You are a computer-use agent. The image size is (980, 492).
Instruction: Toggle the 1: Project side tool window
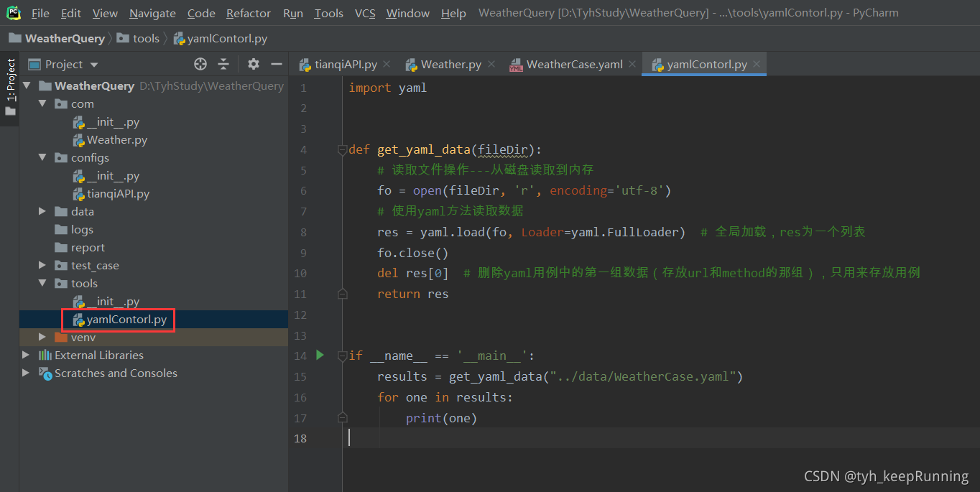point(10,79)
